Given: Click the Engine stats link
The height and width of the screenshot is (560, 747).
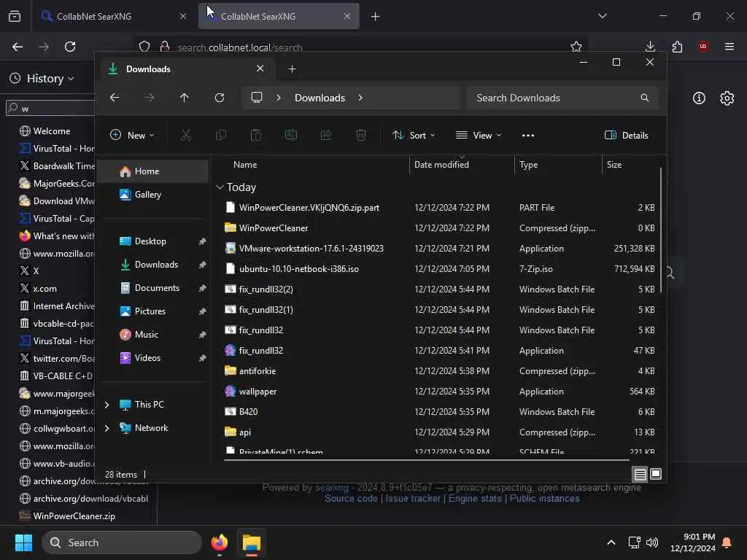Looking at the screenshot, I should pyautogui.click(x=474, y=499).
